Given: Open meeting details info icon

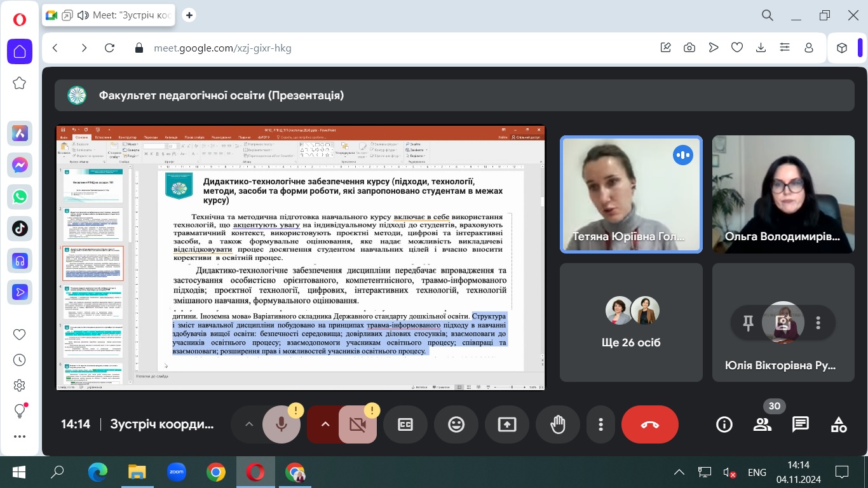Looking at the screenshot, I should (x=724, y=424).
